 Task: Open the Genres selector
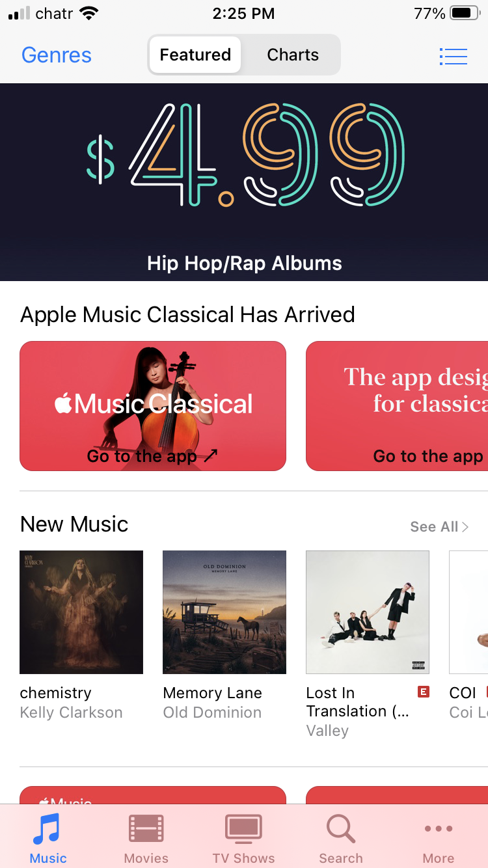coord(57,55)
